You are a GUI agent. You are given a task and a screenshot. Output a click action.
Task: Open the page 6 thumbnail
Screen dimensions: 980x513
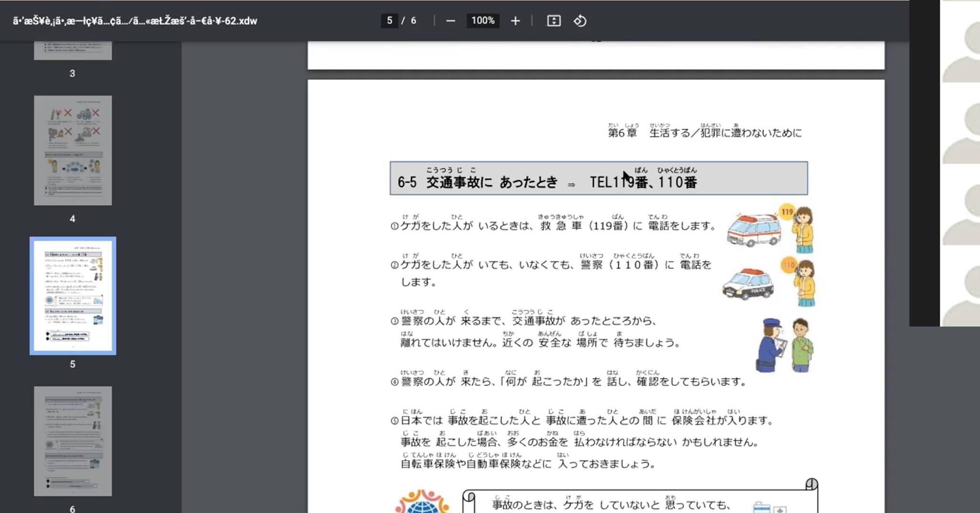73,441
